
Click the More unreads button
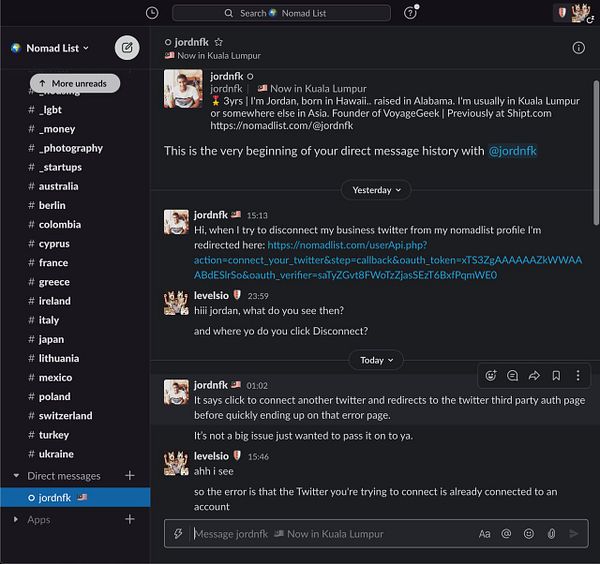75,83
